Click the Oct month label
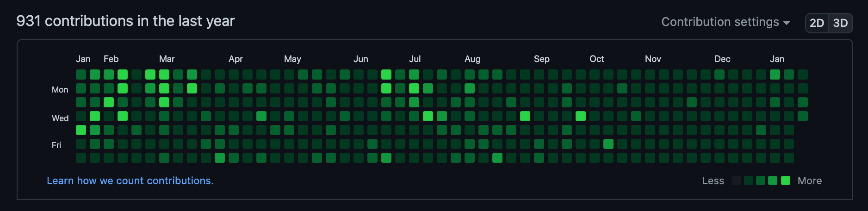The height and width of the screenshot is (211, 868). click(596, 59)
